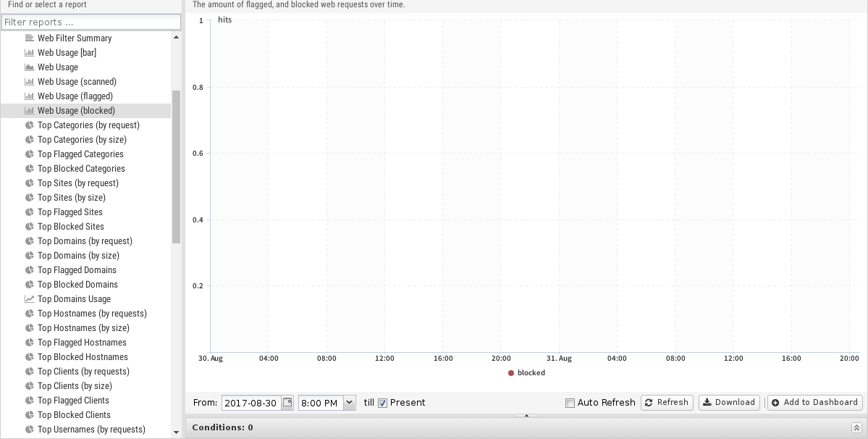
Task: Click the From date field 2017-08-30
Action: (x=251, y=403)
